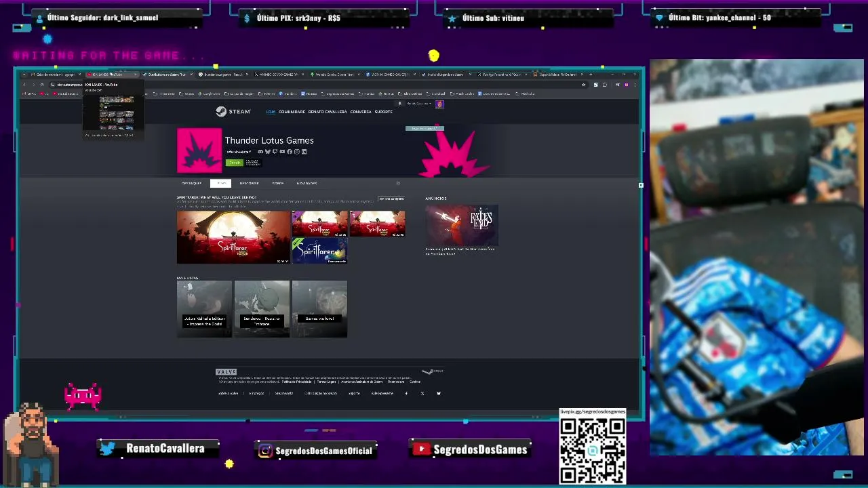Open the SUPORTE menu item
Image resolution: width=868 pixels, height=488 pixels.
tap(384, 112)
